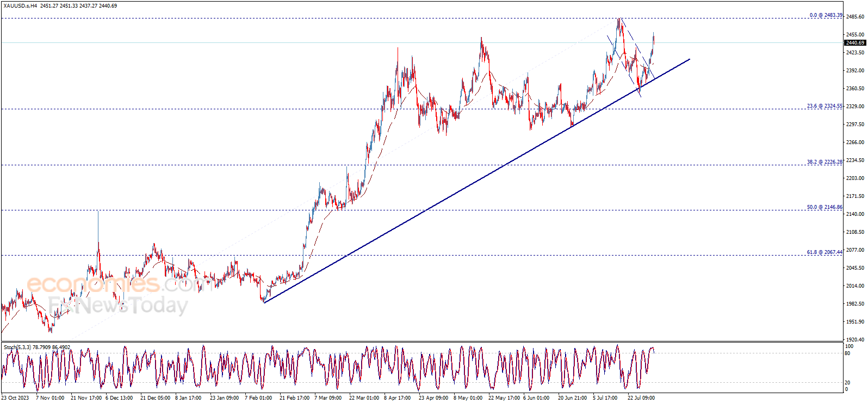The width and height of the screenshot is (868, 404).
Task: Click the 2485.60 price axis label
Action: [855, 17]
